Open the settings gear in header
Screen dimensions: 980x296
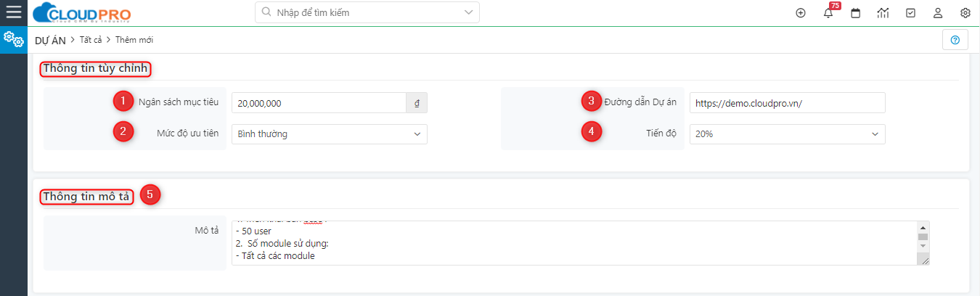965,13
